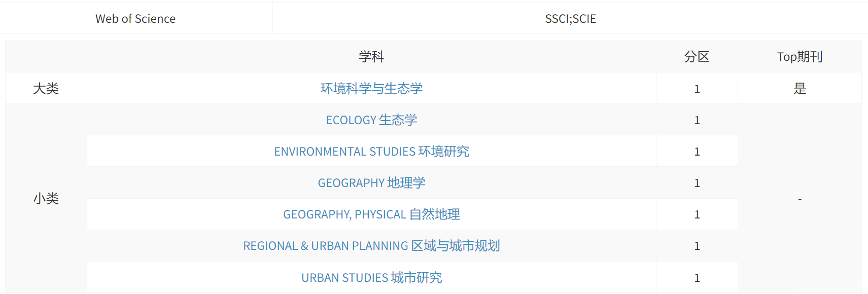Open the 环境科学与生态学 subject link
868x294 pixels.
[371, 89]
